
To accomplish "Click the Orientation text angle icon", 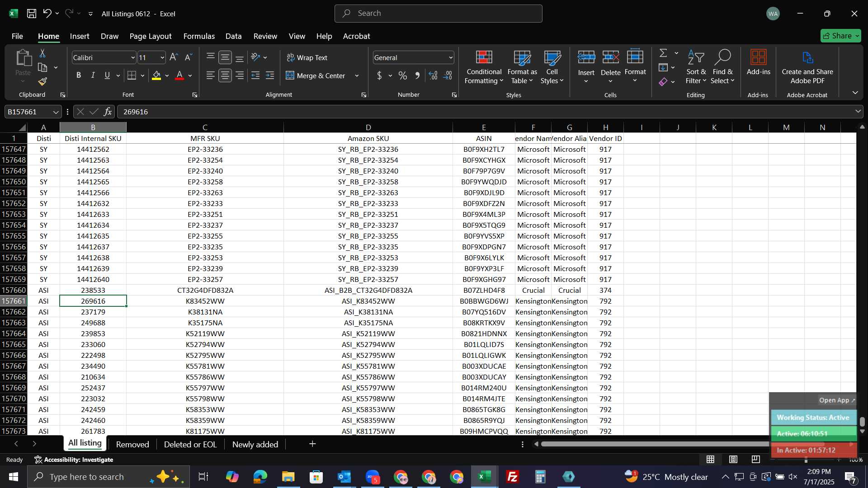I will pyautogui.click(x=256, y=57).
